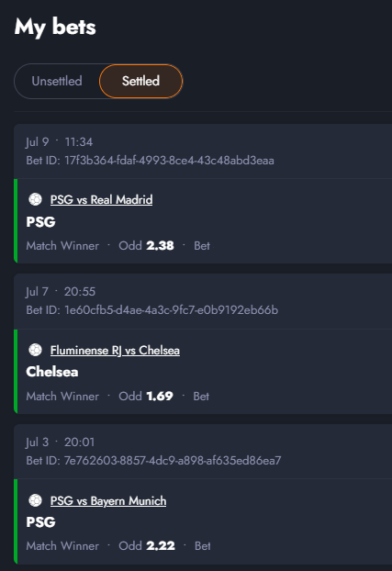Click the odd value 2.22

click(x=161, y=546)
